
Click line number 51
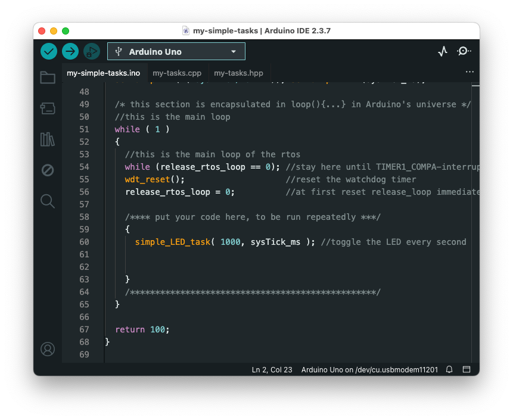84,129
